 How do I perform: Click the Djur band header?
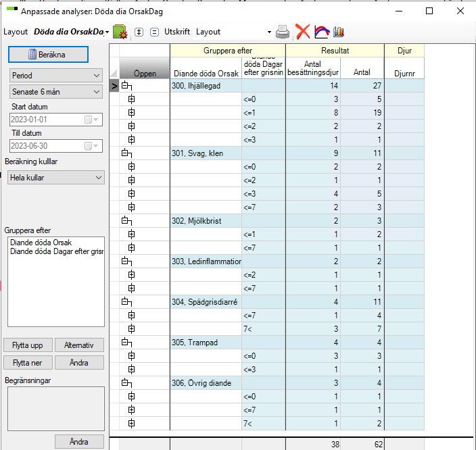pyautogui.click(x=404, y=51)
